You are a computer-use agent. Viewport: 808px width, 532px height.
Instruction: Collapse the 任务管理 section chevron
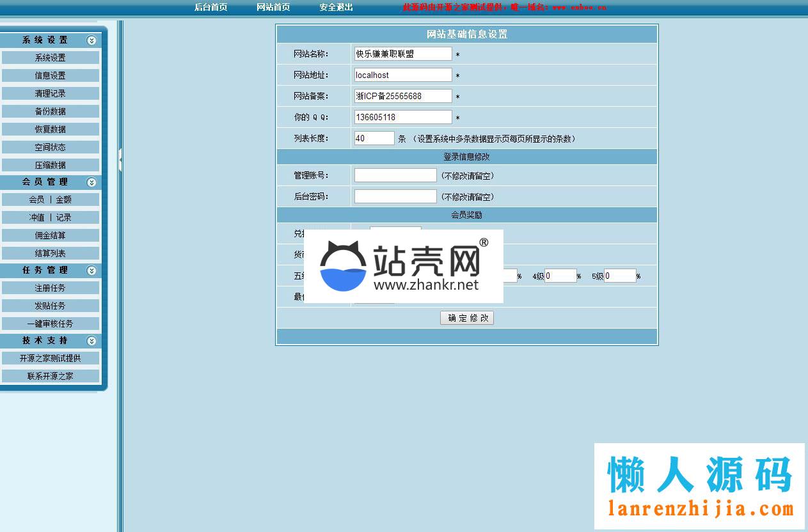click(x=91, y=270)
